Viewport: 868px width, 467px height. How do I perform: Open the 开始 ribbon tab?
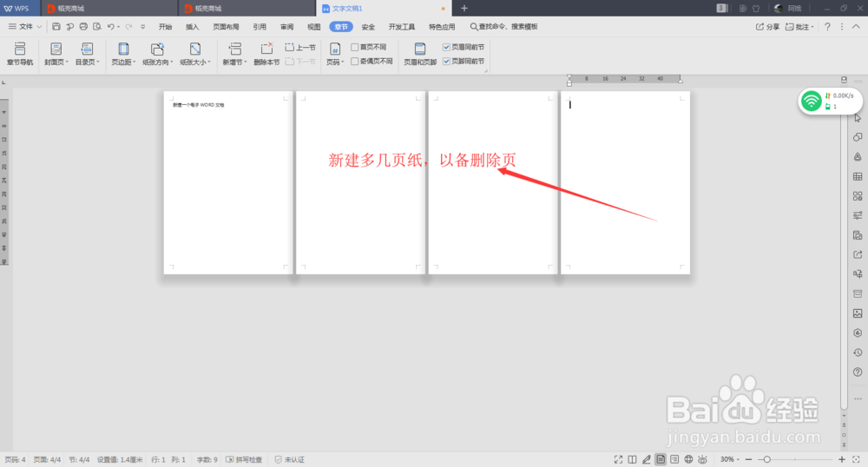coord(165,27)
